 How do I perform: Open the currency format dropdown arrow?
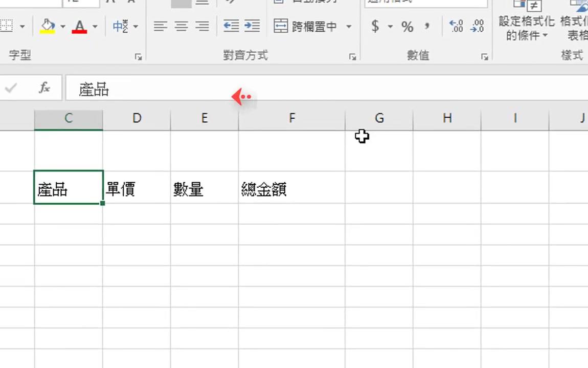click(x=390, y=27)
